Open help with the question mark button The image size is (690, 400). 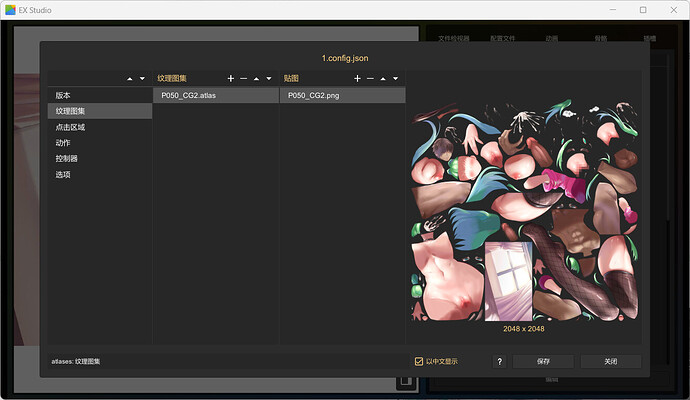(499, 361)
